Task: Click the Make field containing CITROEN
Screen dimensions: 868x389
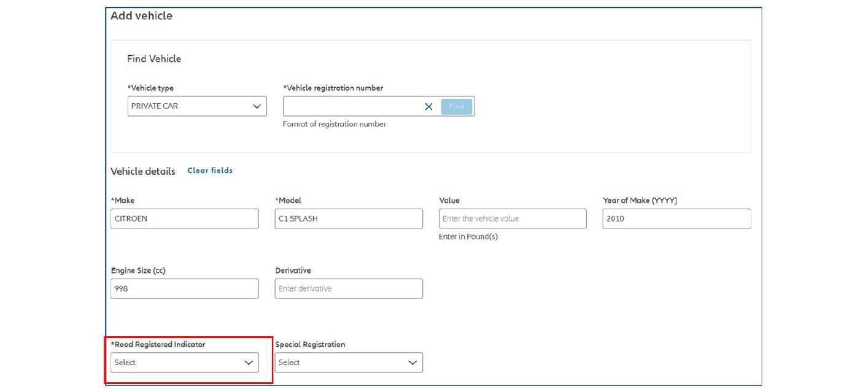Action: (185, 219)
